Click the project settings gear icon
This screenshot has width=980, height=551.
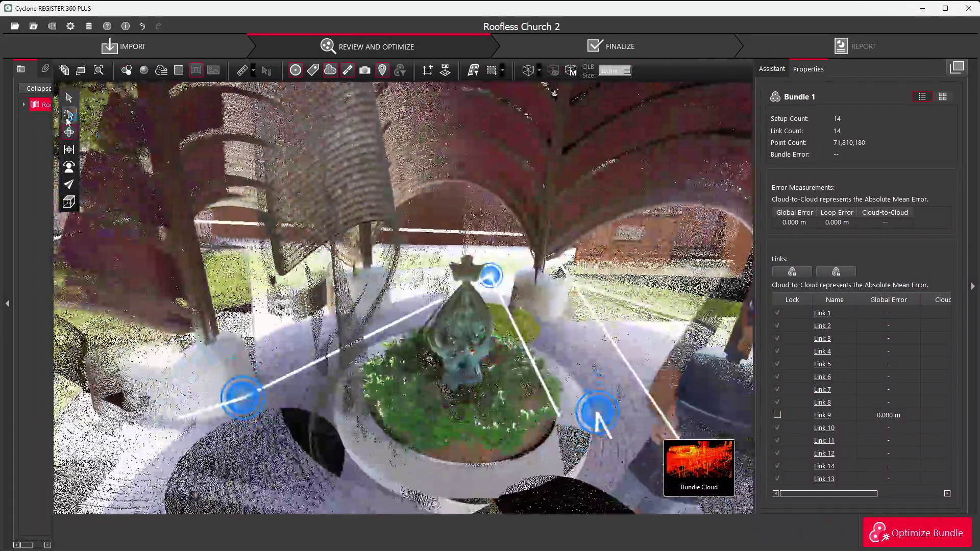70,26
